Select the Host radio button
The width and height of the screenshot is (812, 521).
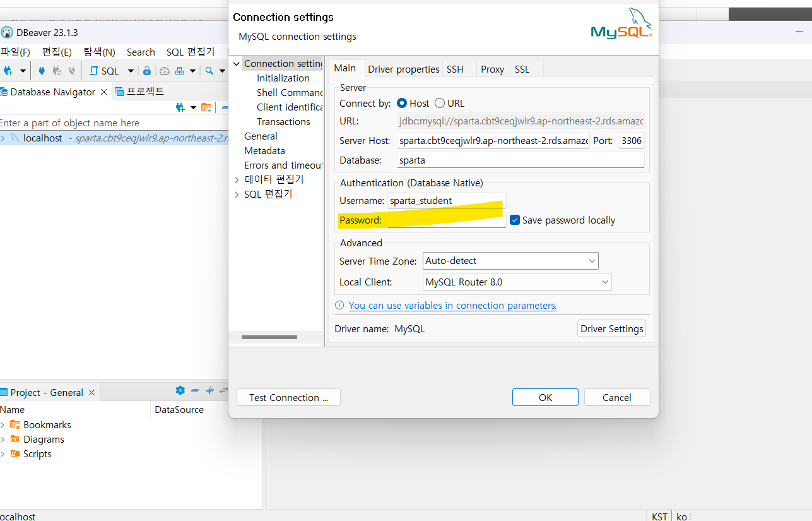402,103
